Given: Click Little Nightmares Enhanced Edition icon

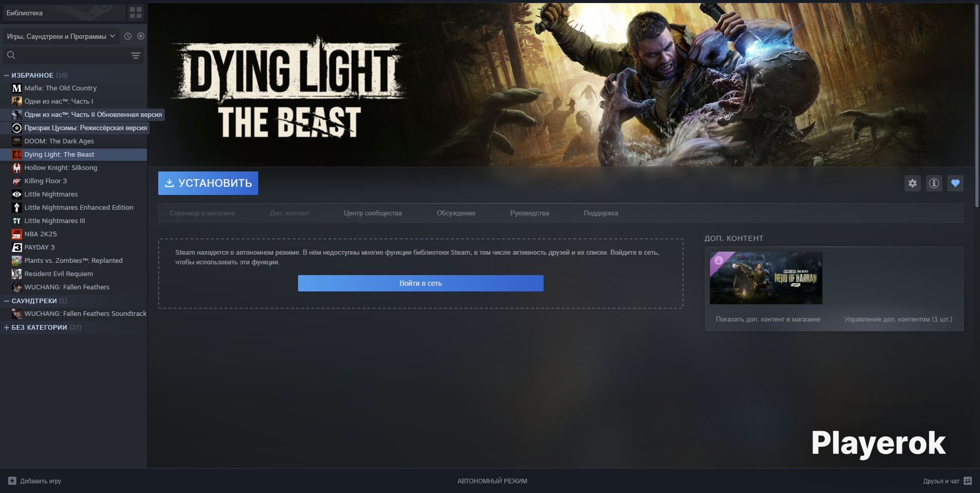Looking at the screenshot, I should [x=17, y=208].
